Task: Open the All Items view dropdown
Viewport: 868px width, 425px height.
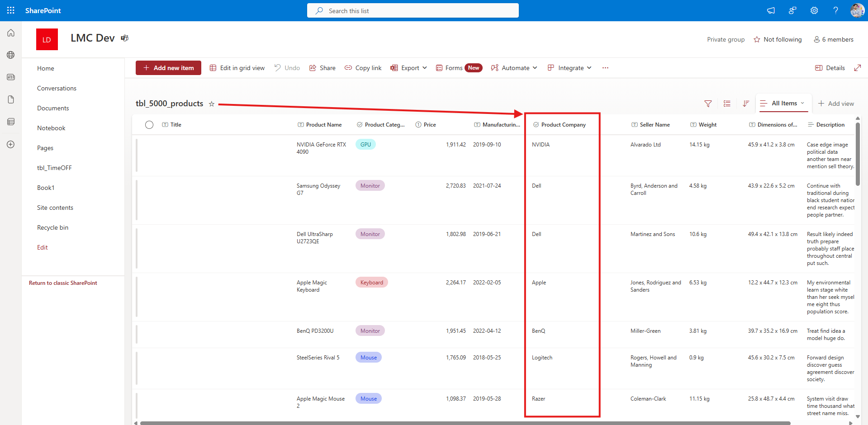Action: coord(783,104)
